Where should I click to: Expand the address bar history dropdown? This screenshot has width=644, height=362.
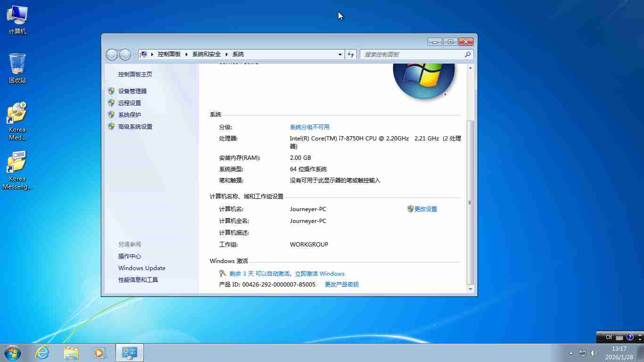[340, 54]
